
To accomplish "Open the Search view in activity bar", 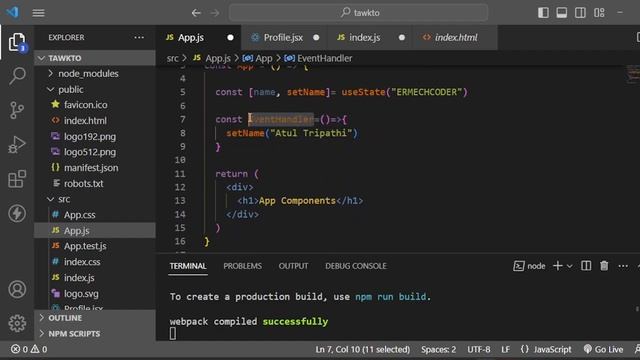I will click(x=17, y=76).
